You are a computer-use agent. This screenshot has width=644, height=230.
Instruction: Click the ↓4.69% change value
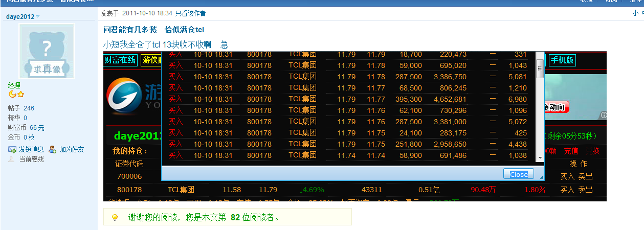click(312, 190)
